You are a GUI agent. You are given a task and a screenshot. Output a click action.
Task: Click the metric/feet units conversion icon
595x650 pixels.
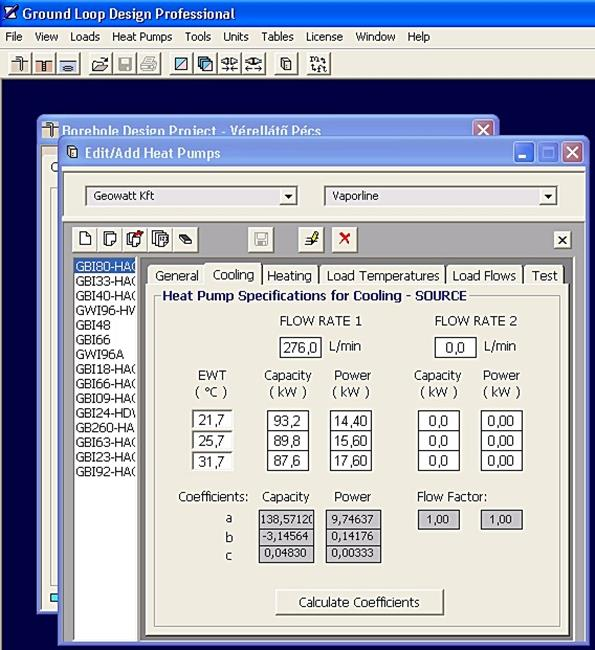click(x=318, y=64)
